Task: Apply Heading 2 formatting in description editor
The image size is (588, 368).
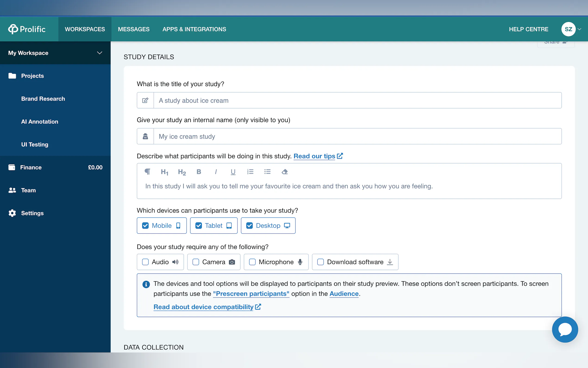Action: (x=182, y=172)
